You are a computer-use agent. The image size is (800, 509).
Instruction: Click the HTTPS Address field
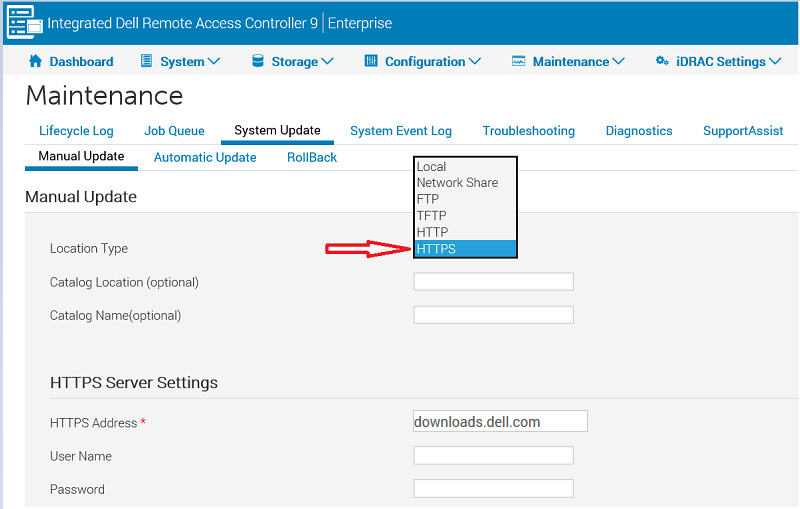click(500, 421)
